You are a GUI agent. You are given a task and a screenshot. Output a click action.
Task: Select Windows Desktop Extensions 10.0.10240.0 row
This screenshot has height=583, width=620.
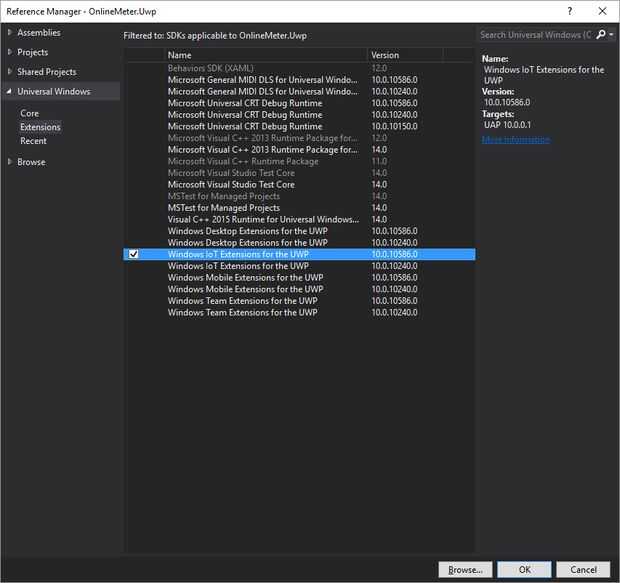(299, 242)
